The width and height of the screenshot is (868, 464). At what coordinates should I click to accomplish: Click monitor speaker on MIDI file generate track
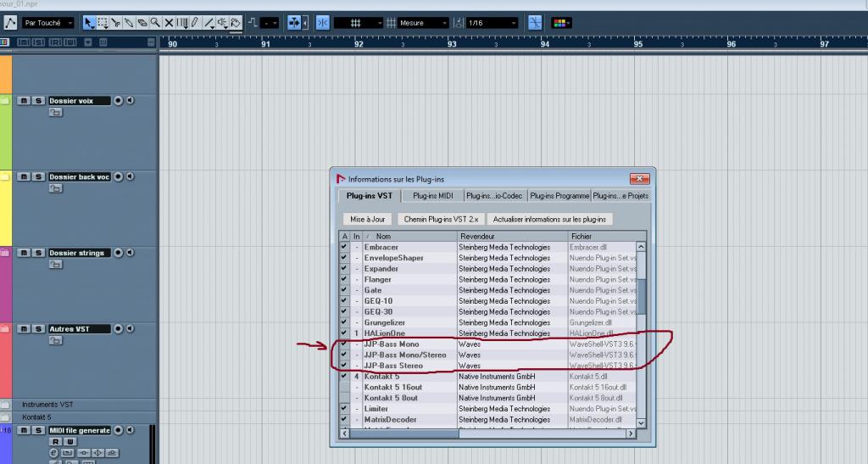(x=130, y=430)
